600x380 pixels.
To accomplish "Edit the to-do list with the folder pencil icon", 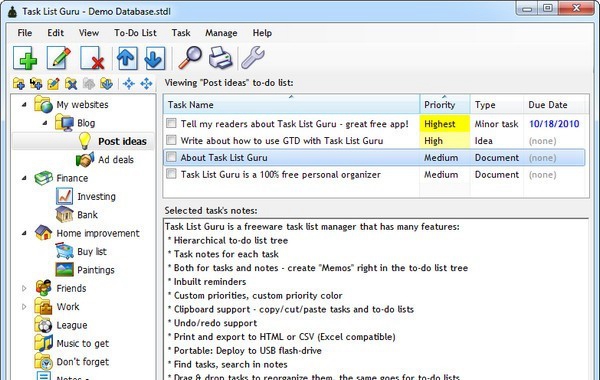I will [53, 83].
